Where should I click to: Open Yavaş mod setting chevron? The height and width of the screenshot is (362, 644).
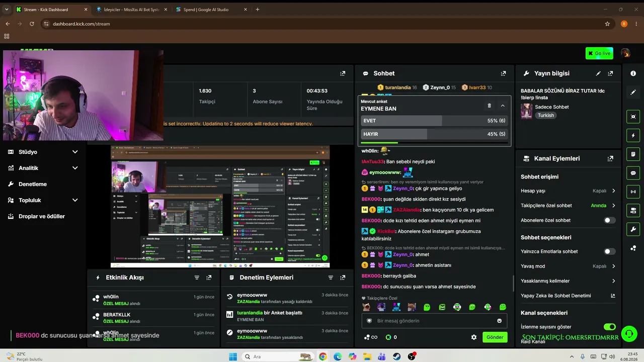pos(613,266)
